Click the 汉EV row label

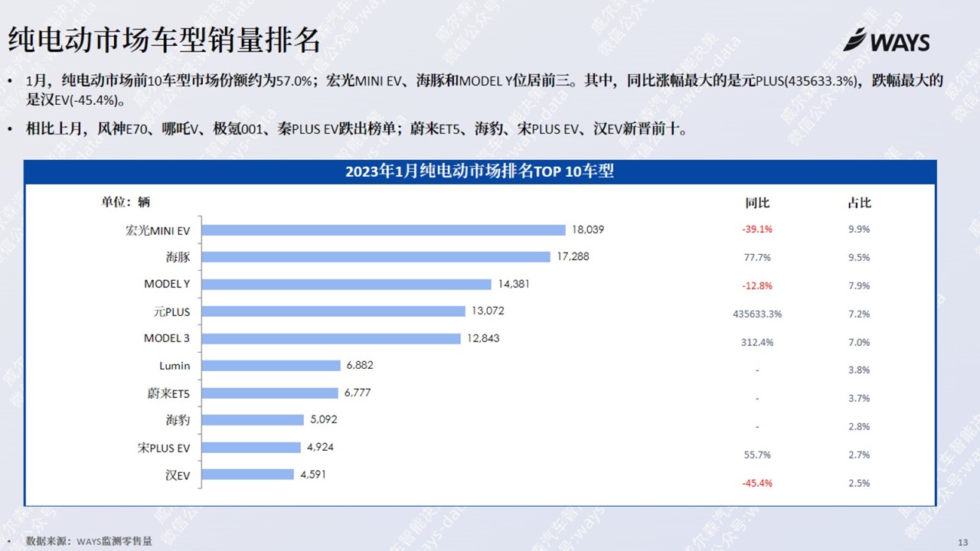point(178,474)
